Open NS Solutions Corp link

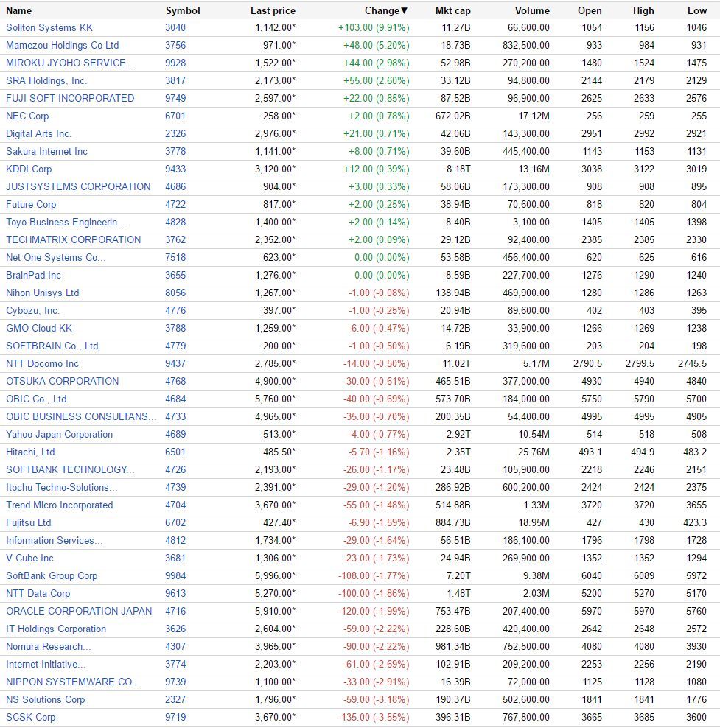[46, 700]
